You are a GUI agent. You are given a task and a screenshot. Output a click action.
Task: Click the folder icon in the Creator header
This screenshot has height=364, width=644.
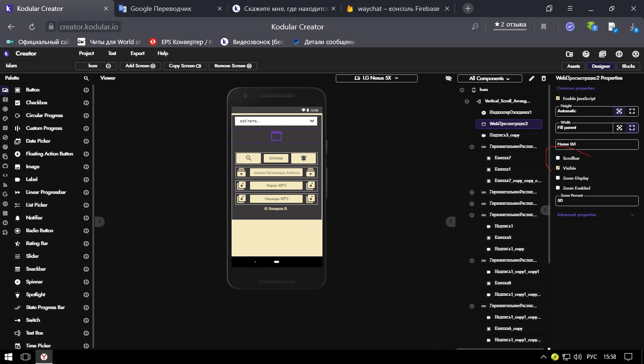point(569,54)
